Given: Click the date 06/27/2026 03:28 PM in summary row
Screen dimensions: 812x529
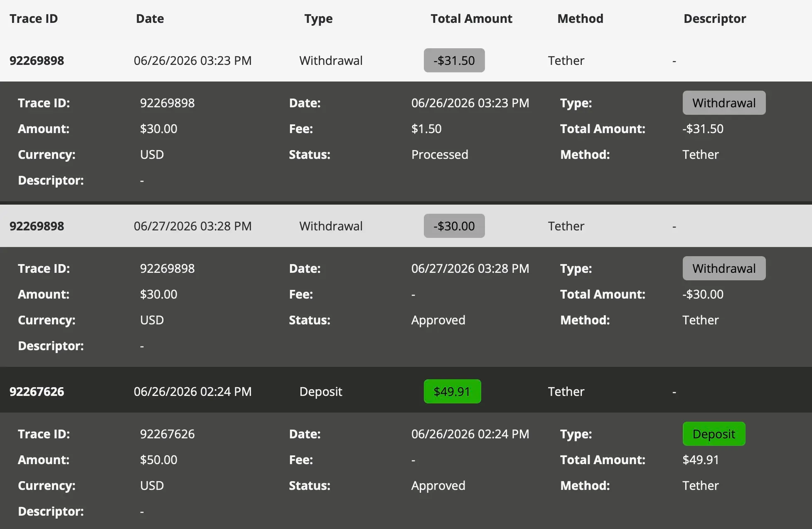Looking at the screenshot, I should [193, 226].
